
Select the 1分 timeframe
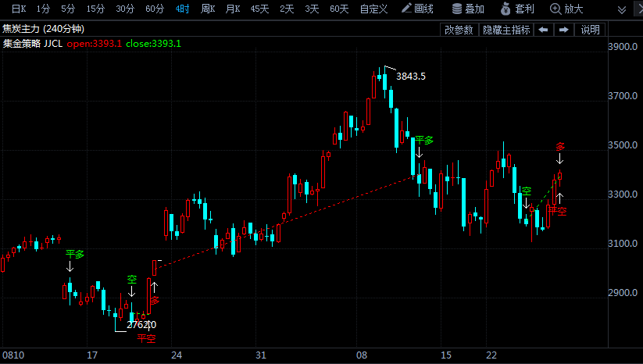[43, 9]
